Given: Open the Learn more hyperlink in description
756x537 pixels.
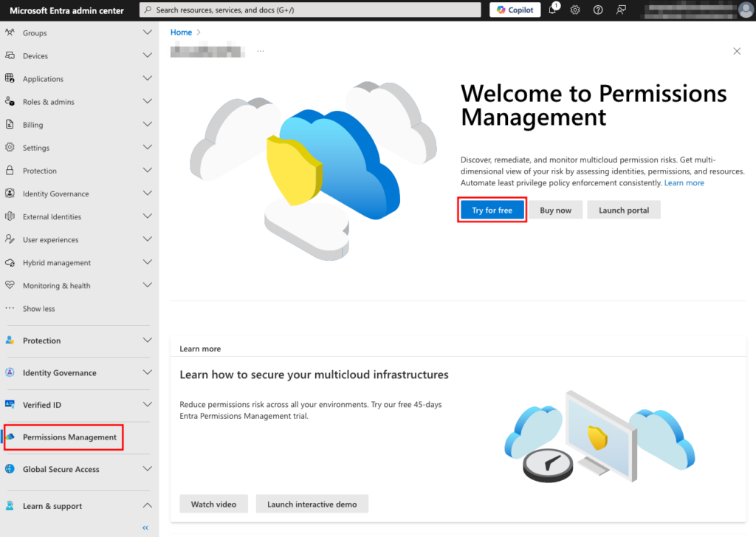Looking at the screenshot, I should 684,183.
